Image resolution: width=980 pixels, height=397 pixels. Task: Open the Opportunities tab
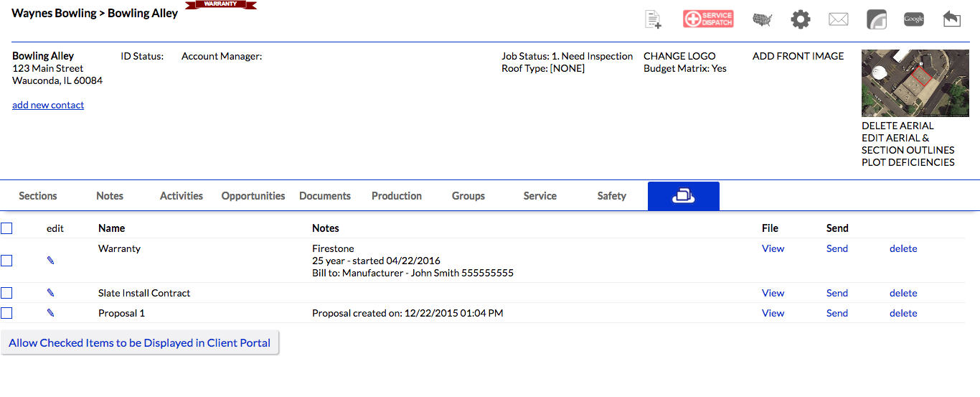(253, 196)
